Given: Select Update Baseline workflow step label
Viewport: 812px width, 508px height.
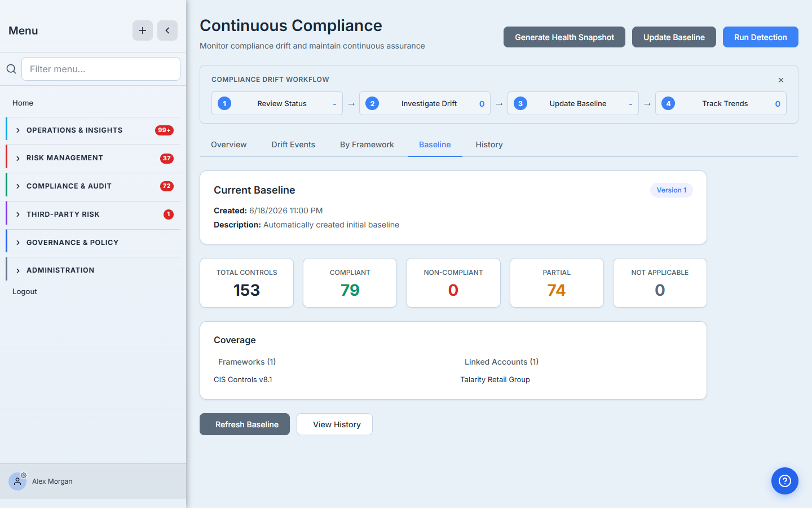Looking at the screenshot, I should [578, 103].
